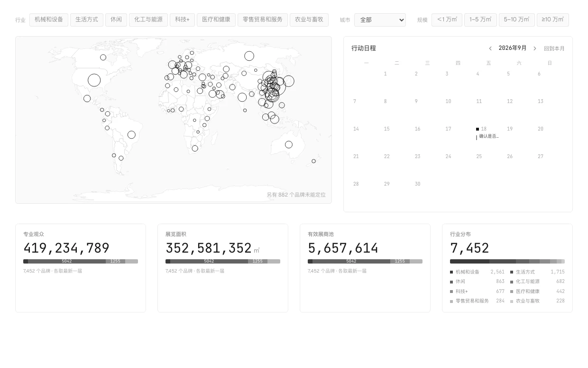This screenshot has width=588, height=368.
Task: Click the 医疗和健康 442 legend row
Action: (537, 292)
